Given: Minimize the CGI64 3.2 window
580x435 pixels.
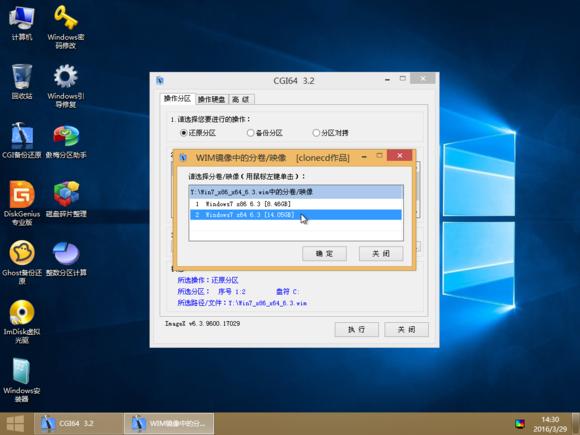Looking at the screenshot, I should click(x=387, y=79).
